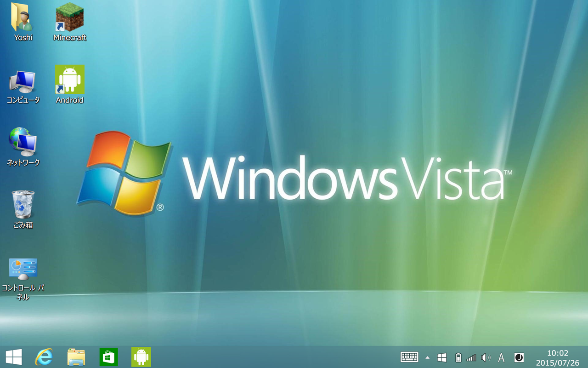Open File Explorer from the taskbar
588x368 pixels.
(76, 357)
